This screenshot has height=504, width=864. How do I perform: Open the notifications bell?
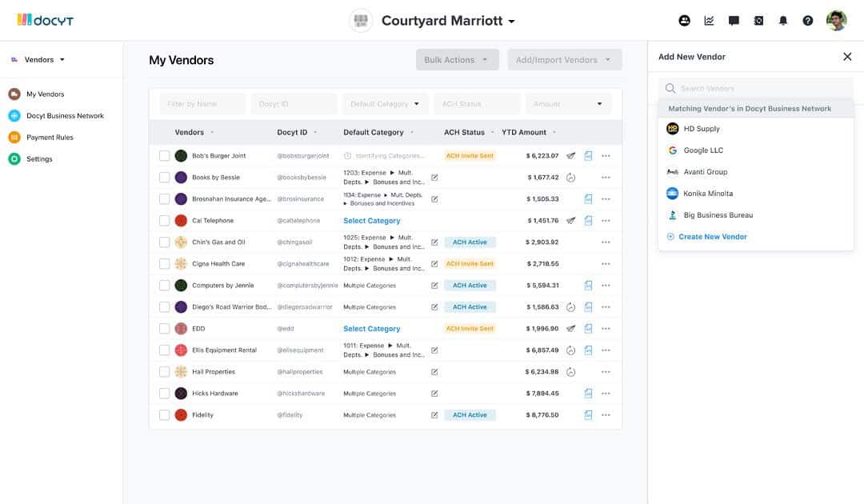click(783, 21)
